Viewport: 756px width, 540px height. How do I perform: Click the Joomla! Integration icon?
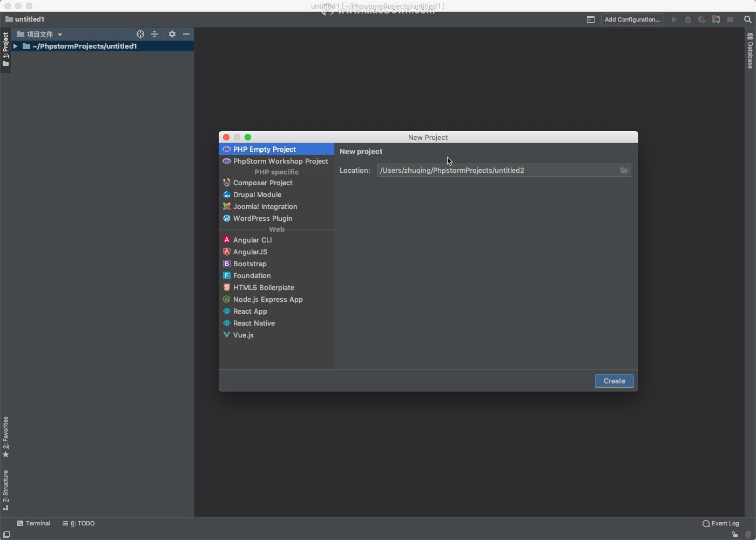click(227, 206)
